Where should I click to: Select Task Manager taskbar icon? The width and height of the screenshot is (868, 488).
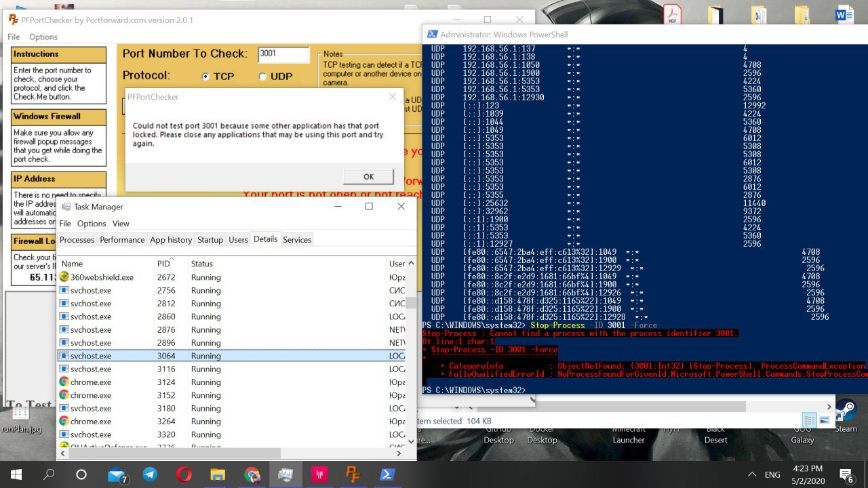[x=285, y=474]
